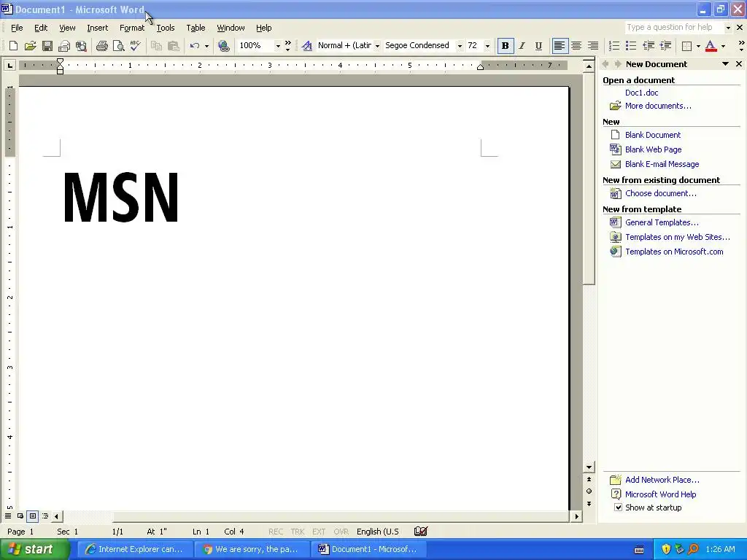
Task: Align text left in the toolbar
Action: 560,46
